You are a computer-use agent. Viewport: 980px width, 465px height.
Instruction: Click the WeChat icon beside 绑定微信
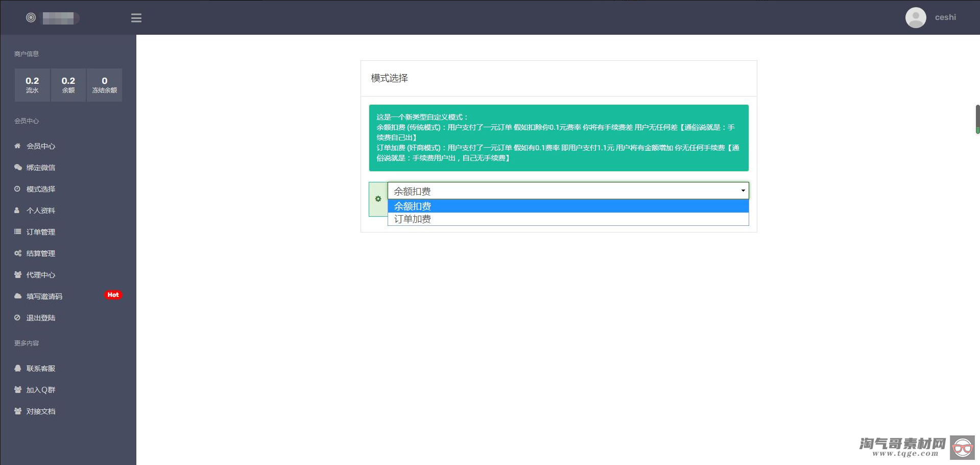click(17, 168)
